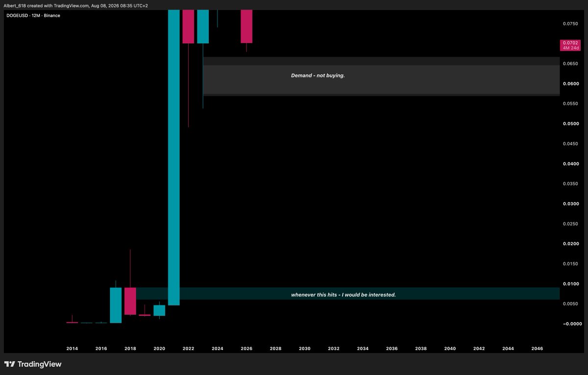Click the 0.0250 price axis label
The image size is (588, 375).
pyautogui.click(x=571, y=224)
